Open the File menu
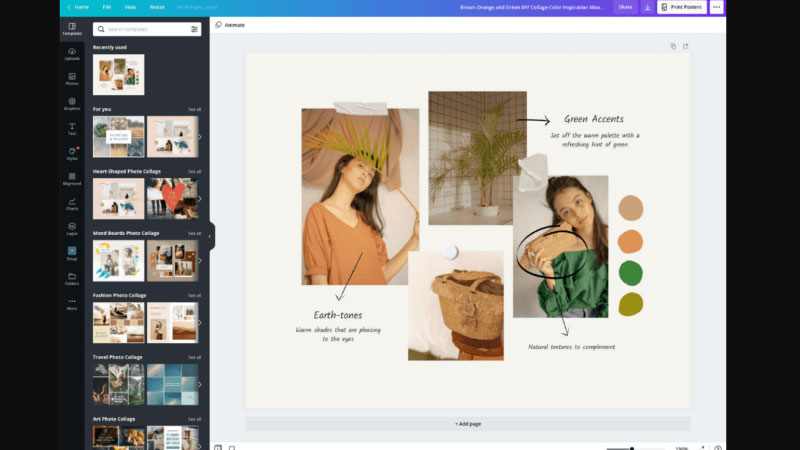Viewport: 800px width, 450px height. (106, 7)
